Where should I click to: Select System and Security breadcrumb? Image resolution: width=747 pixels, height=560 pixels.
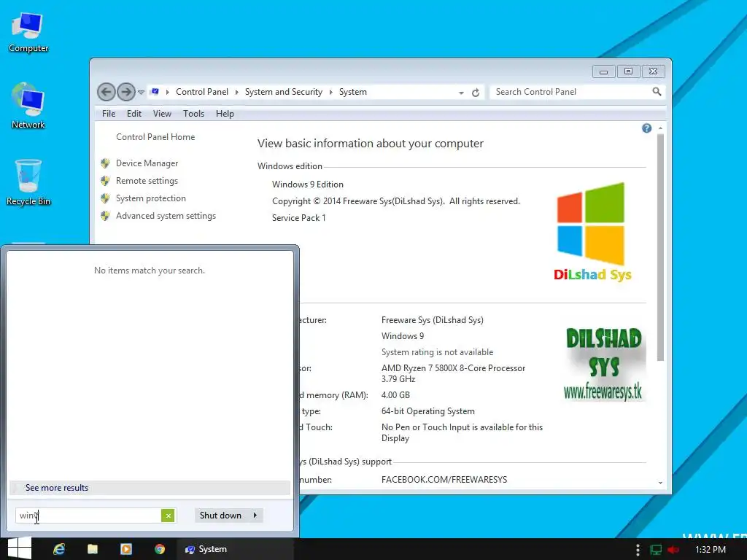point(284,91)
